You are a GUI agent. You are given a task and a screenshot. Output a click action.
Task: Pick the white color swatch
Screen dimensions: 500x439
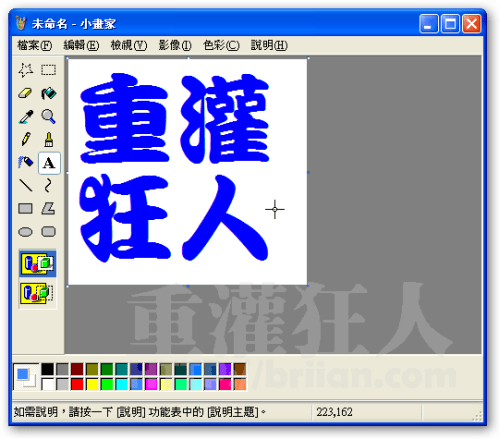click(47, 384)
